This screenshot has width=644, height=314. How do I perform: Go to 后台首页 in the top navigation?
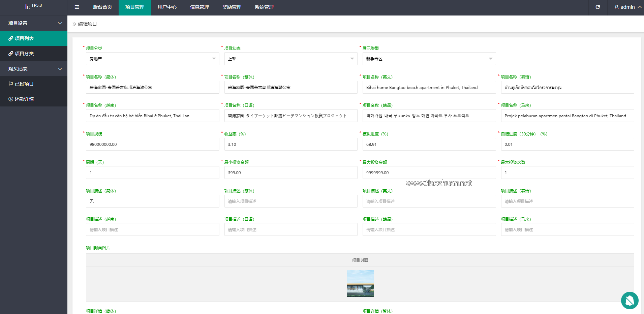(102, 7)
